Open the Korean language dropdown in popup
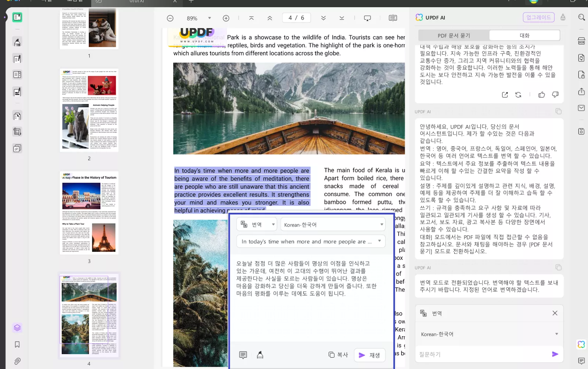Viewport: 588px width, 369px height. (x=333, y=225)
